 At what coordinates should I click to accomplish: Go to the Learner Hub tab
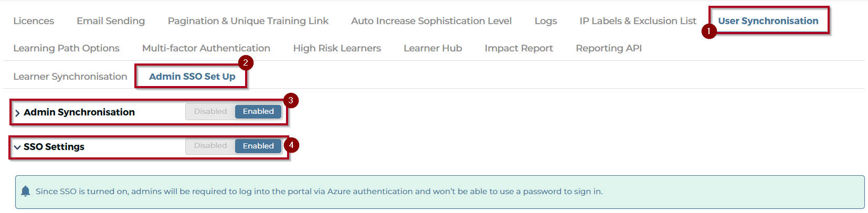433,48
